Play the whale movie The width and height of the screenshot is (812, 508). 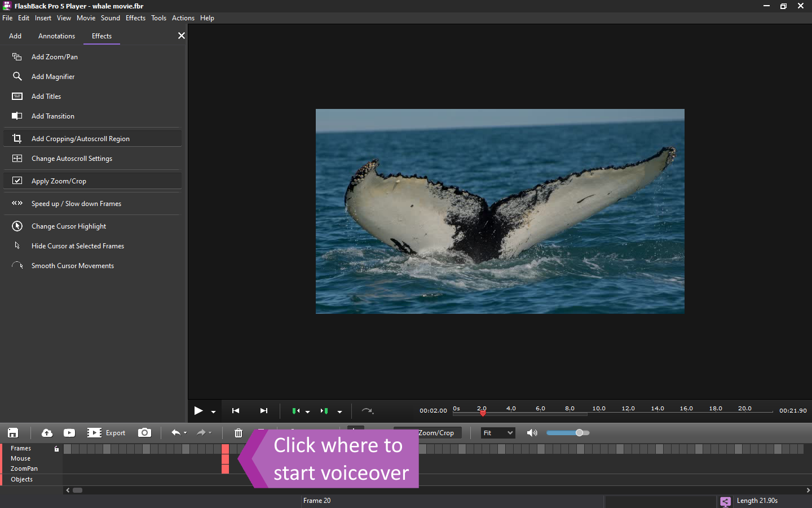(x=198, y=411)
